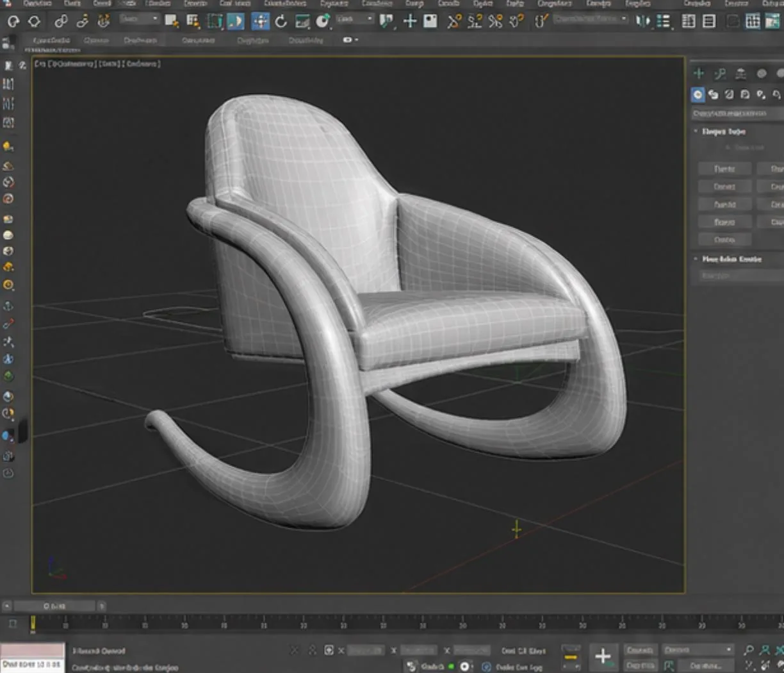Click the Undo arrow in main toolbar
The image size is (784, 673).
coord(13,22)
